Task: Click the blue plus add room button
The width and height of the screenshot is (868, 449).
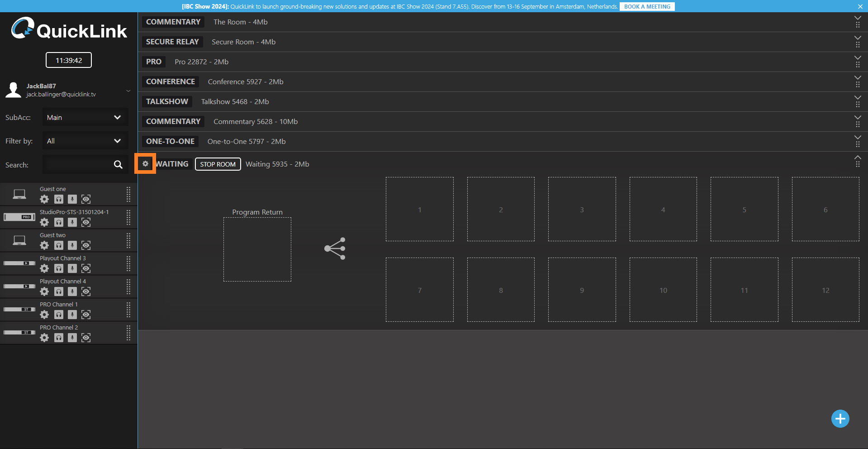Action: pyautogui.click(x=840, y=419)
